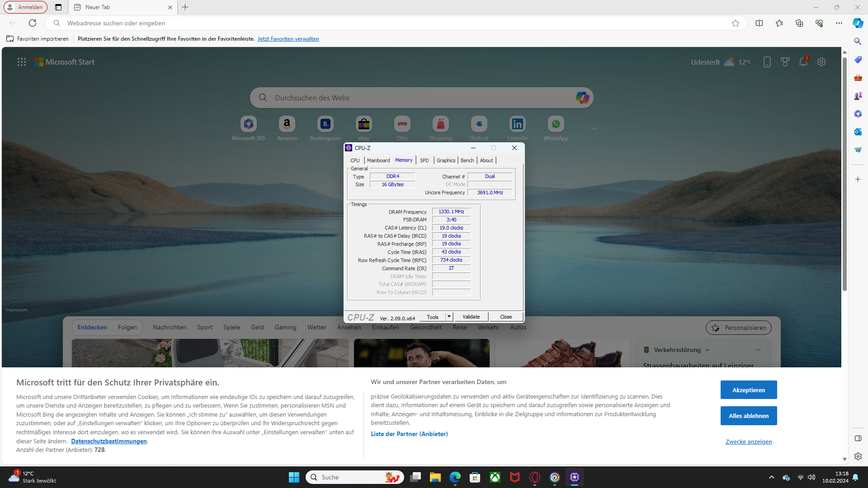Image resolution: width=868 pixels, height=488 pixels.
Task: Open the Outlook sidebar icon
Action: pyautogui.click(x=858, y=131)
